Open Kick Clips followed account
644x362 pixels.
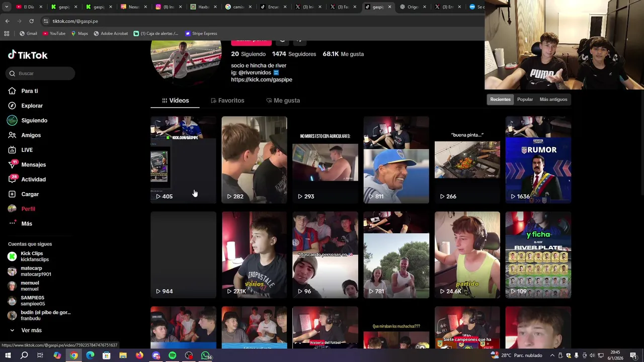click(x=29, y=256)
